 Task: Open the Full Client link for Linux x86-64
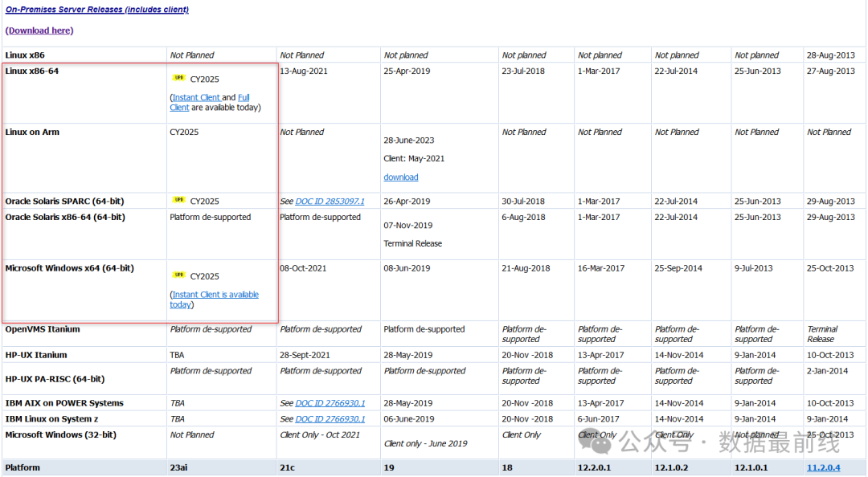point(244,97)
